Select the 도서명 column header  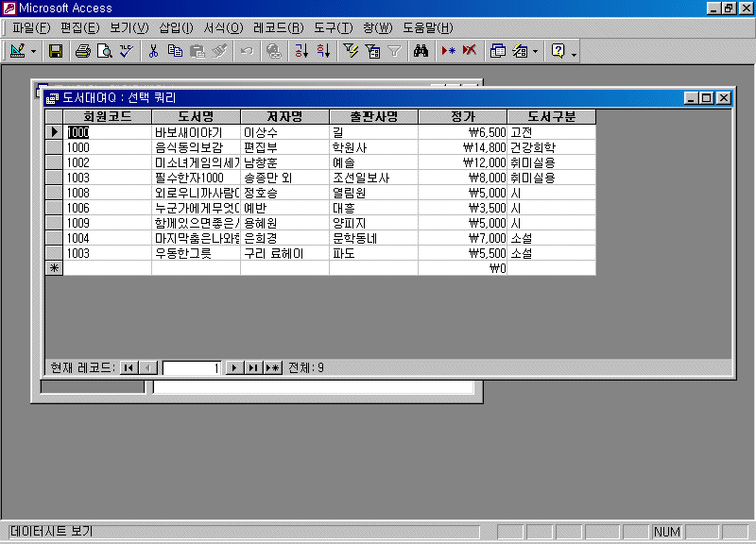click(x=196, y=116)
